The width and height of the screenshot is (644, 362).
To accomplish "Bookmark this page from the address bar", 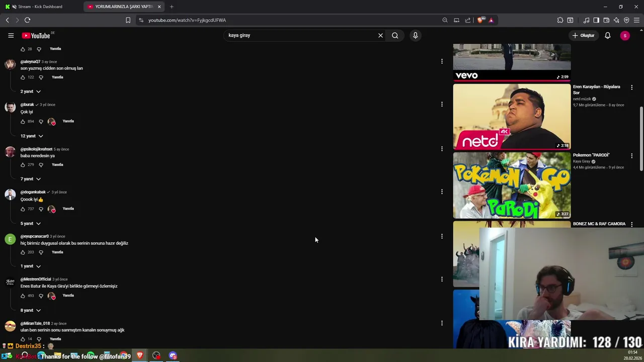I will coord(128,20).
